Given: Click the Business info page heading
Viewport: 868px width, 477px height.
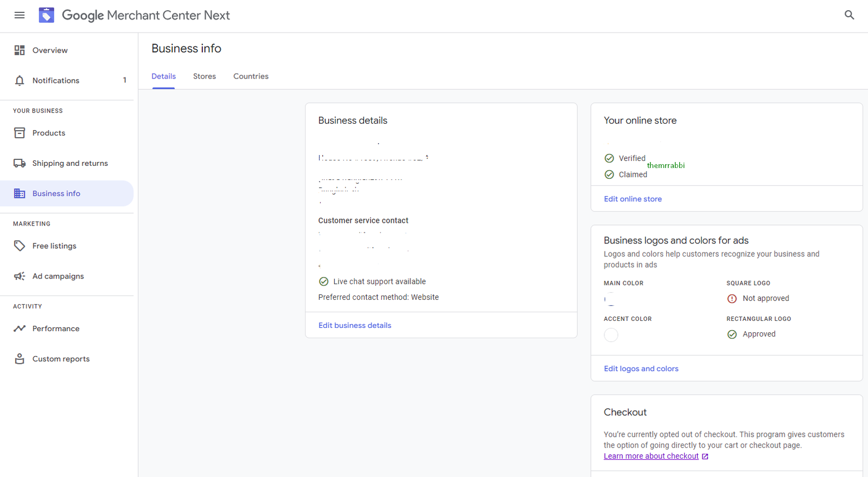Looking at the screenshot, I should pos(186,49).
